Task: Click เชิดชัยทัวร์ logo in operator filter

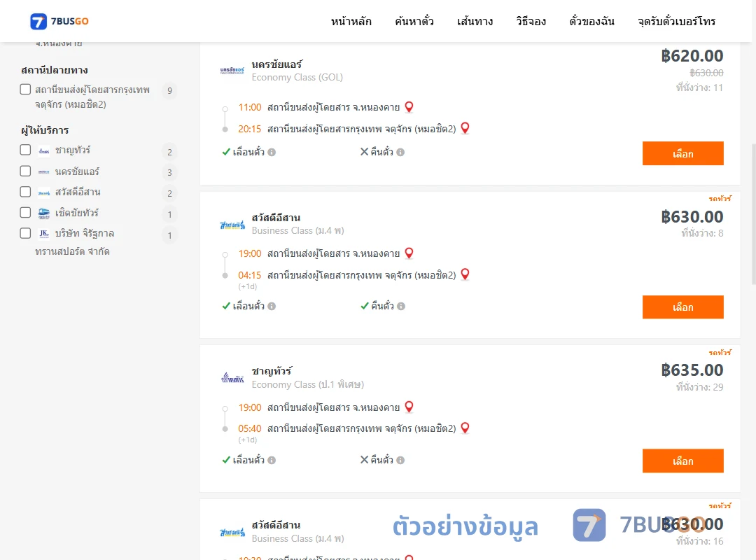Action: pos(44,213)
